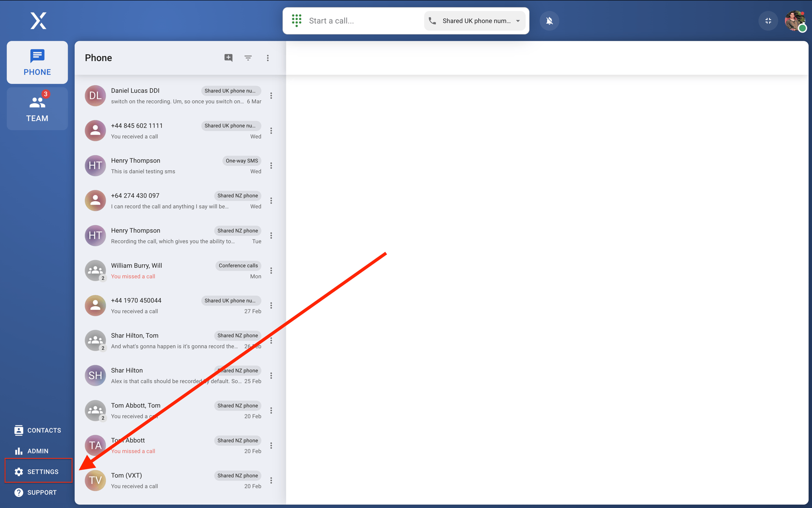Click the collapse fullscreen icon

[768, 20]
